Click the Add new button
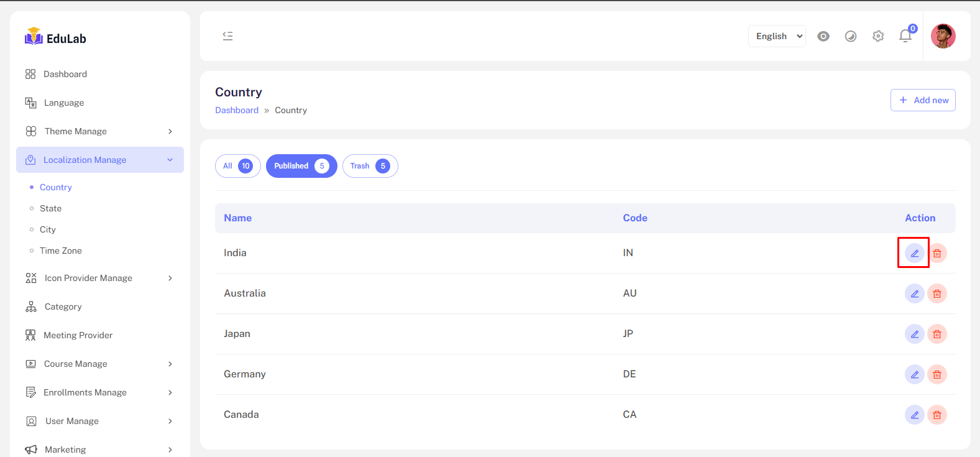Screen dimensions: 980x457 click(923, 100)
